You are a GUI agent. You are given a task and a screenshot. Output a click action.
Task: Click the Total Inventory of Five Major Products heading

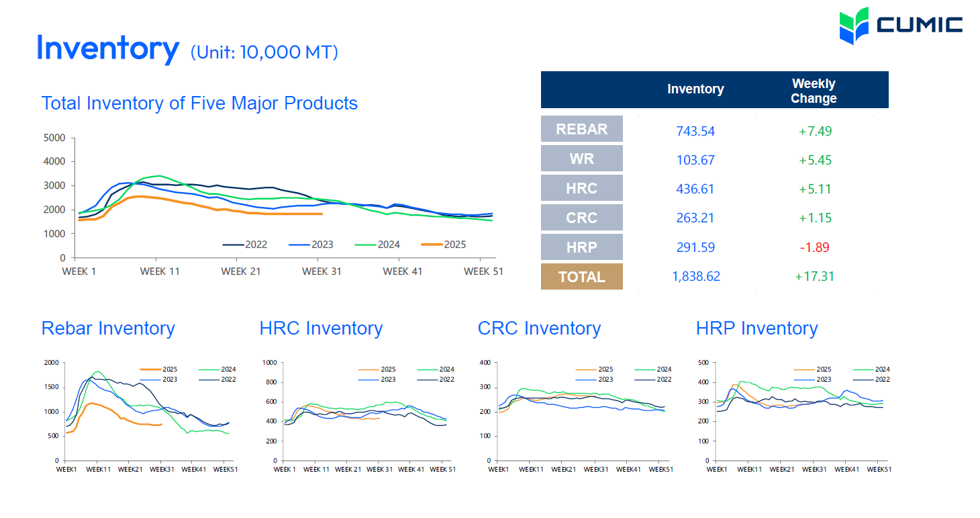tap(199, 103)
